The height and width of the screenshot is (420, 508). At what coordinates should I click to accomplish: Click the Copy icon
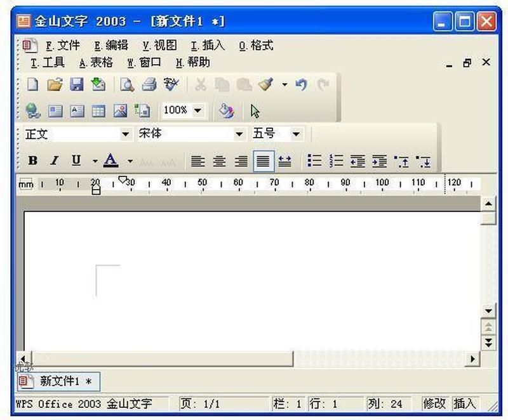tap(222, 85)
